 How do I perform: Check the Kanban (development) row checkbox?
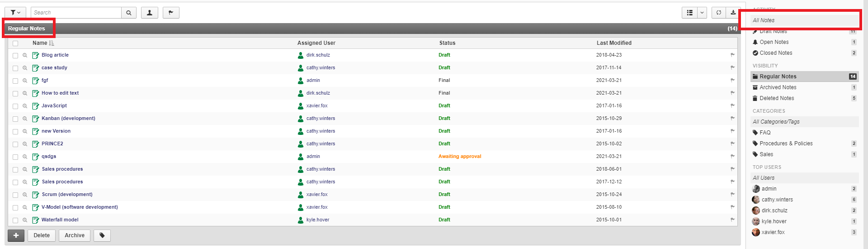15,119
